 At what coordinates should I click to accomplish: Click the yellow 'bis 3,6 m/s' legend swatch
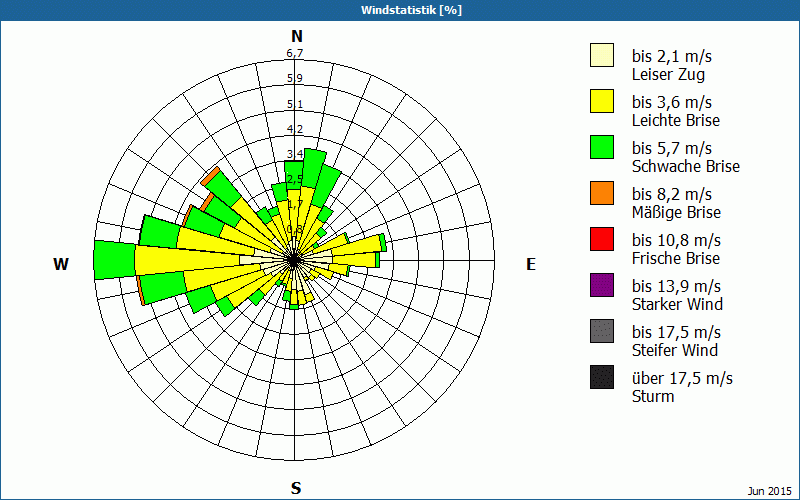coord(602,101)
